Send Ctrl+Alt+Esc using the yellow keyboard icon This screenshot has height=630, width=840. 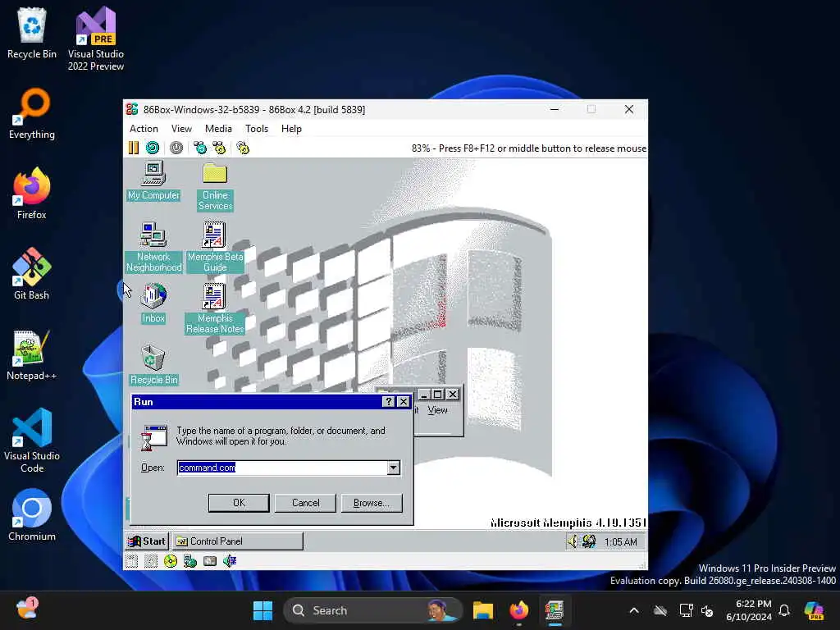[219, 148]
